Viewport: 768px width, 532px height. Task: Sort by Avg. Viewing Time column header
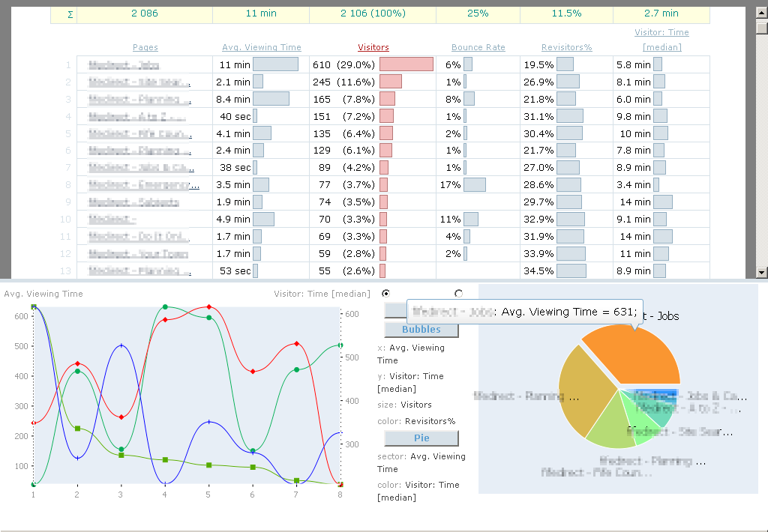(262, 47)
